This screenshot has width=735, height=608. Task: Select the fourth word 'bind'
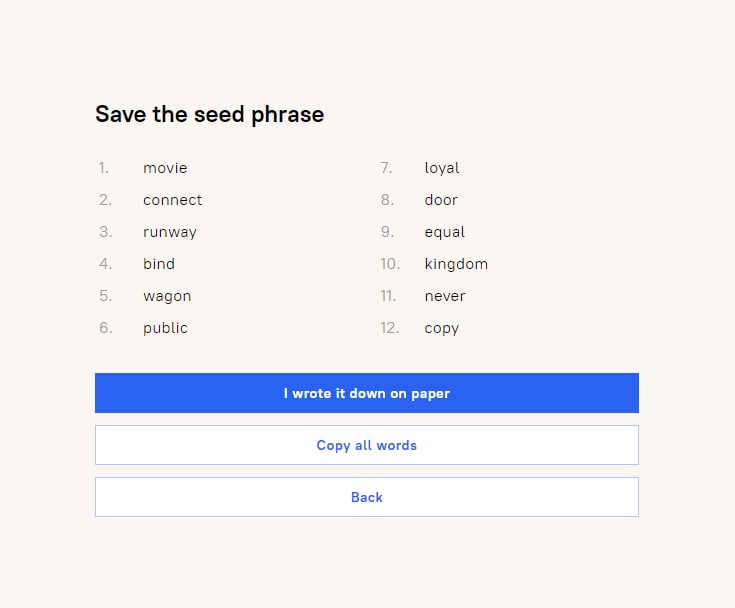(159, 264)
